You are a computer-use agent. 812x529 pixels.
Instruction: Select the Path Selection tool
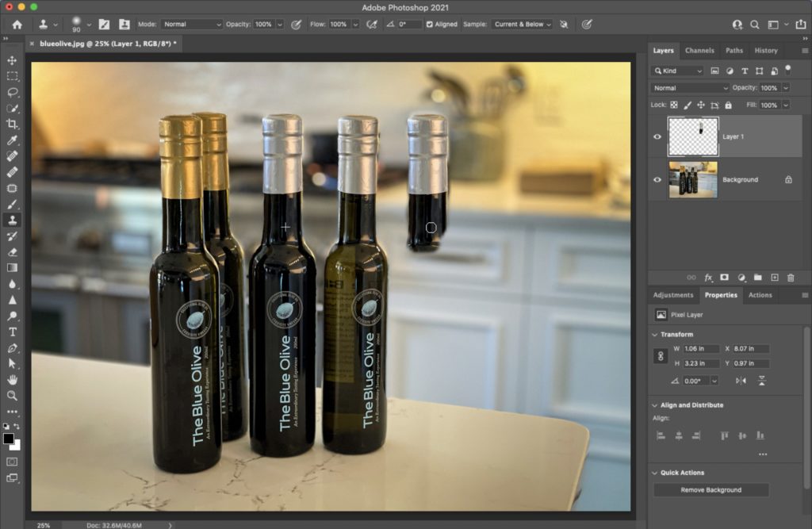[12, 364]
